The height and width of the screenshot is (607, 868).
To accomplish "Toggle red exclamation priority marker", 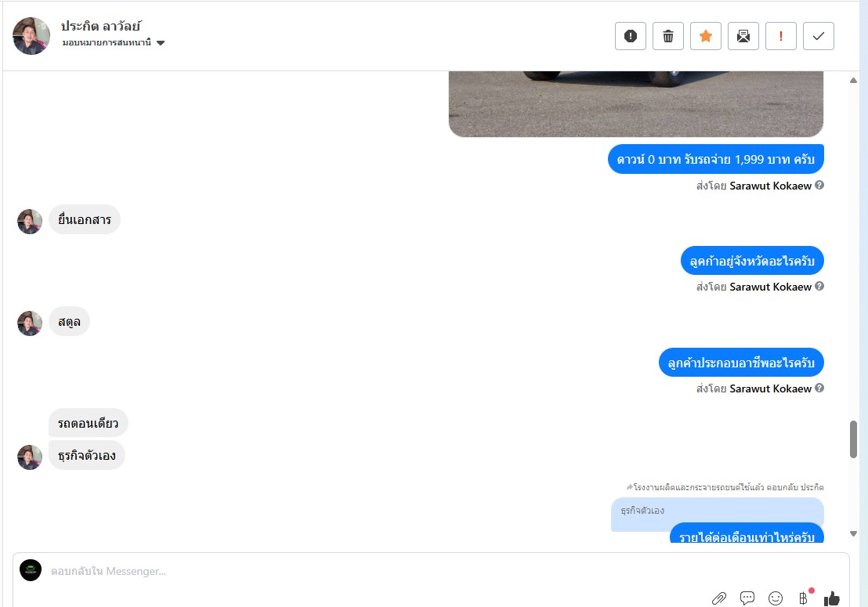I will [781, 36].
